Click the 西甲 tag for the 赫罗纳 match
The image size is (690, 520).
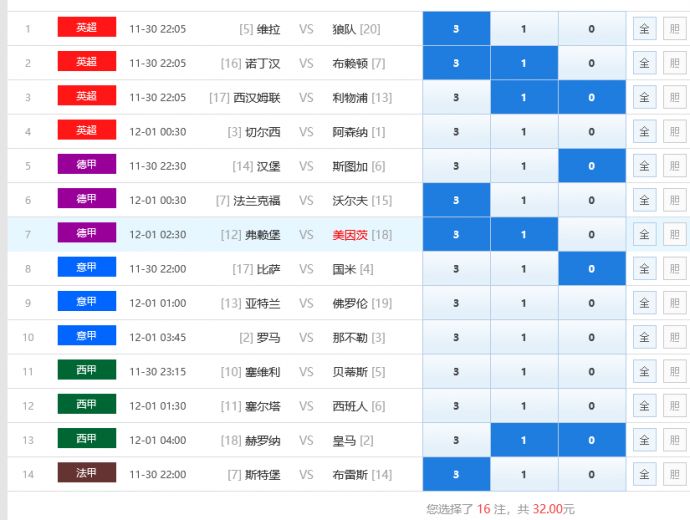87,439
